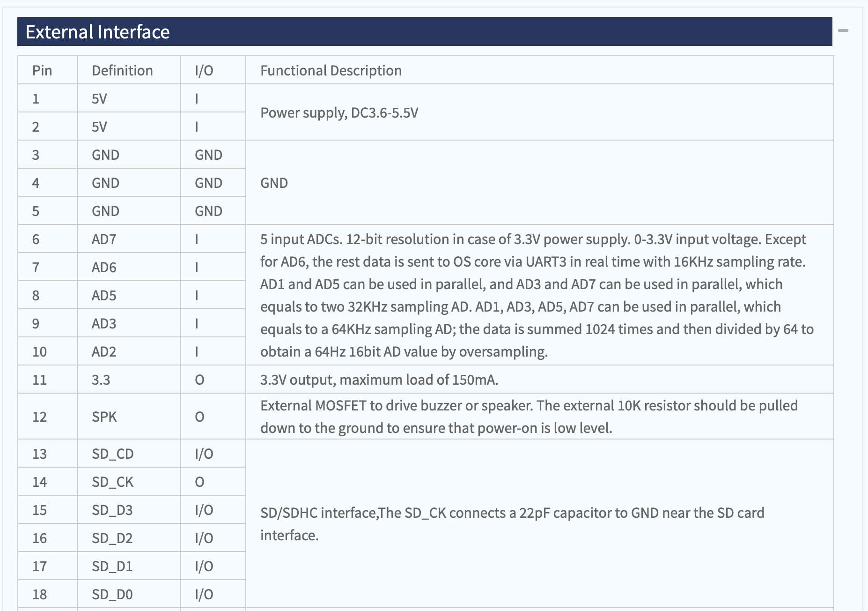The width and height of the screenshot is (868, 611).
Task: Select the Pin column header
Action: (47, 70)
